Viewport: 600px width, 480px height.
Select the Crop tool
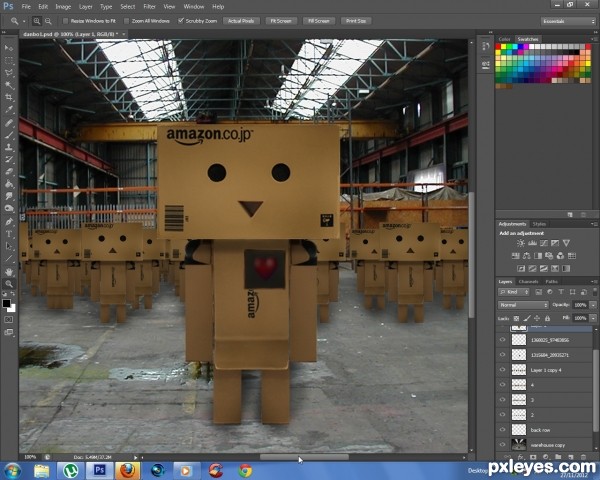8,97
